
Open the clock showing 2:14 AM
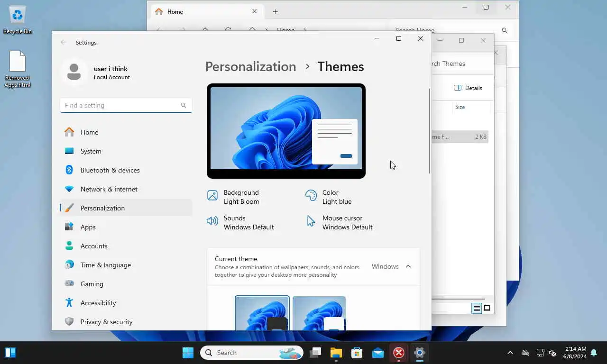point(575,353)
